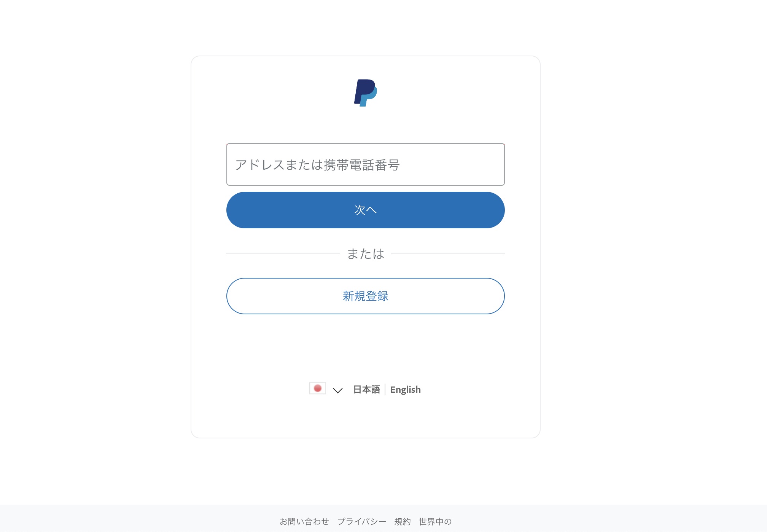Click the PayPal logo
Screen dimensions: 767x532
pyautogui.click(x=366, y=93)
